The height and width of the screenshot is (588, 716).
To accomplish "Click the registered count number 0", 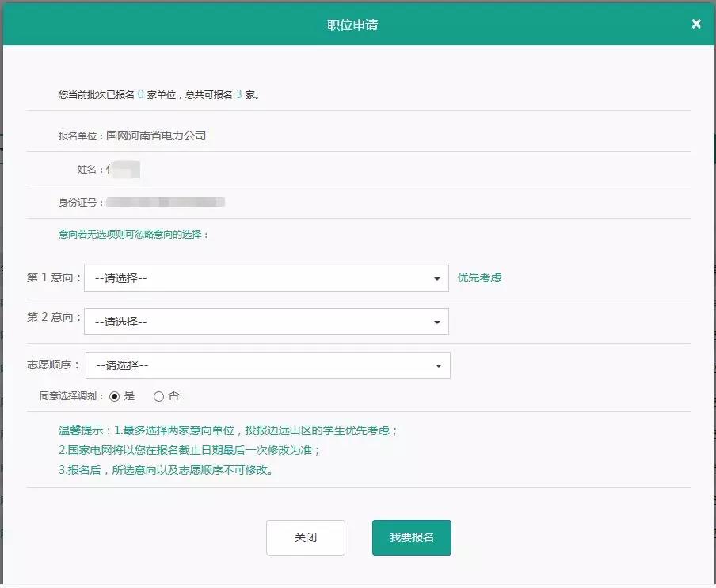I will point(141,94).
